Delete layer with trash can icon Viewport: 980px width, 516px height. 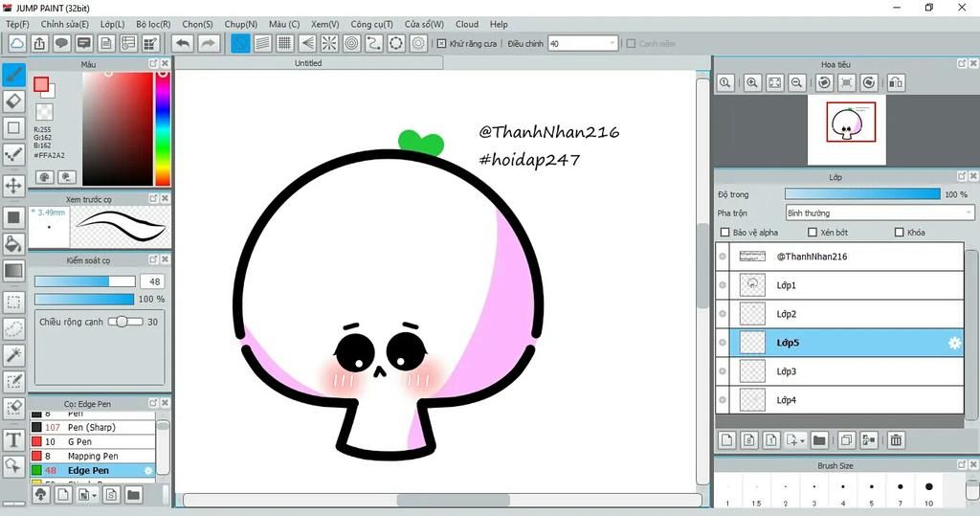point(896,440)
